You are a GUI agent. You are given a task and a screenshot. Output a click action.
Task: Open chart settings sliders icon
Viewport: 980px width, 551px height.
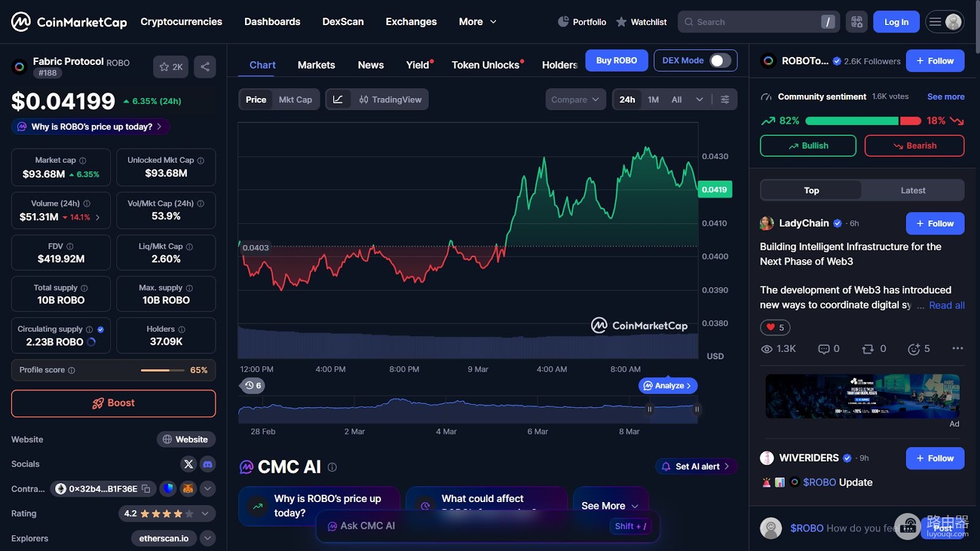[725, 99]
